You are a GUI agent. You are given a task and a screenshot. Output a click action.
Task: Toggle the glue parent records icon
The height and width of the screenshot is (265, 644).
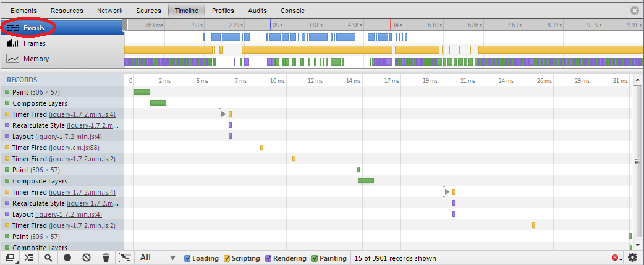coord(124,258)
